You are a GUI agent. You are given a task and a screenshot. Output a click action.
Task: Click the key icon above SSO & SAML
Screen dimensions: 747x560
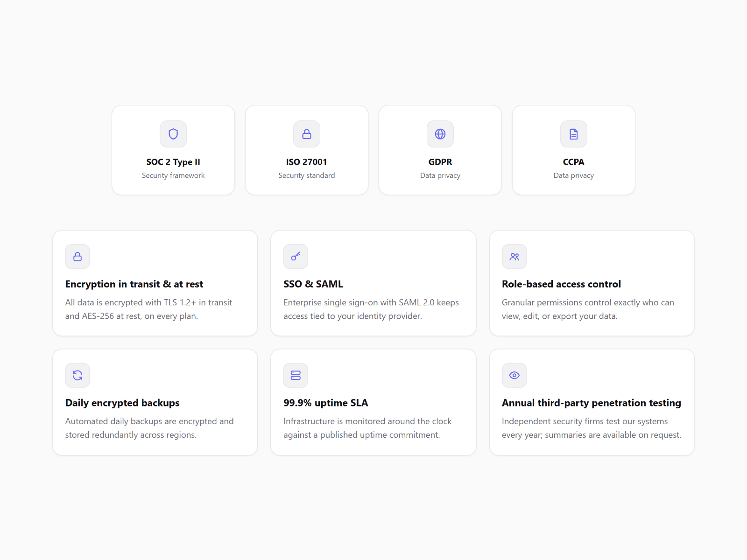coord(296,256)
